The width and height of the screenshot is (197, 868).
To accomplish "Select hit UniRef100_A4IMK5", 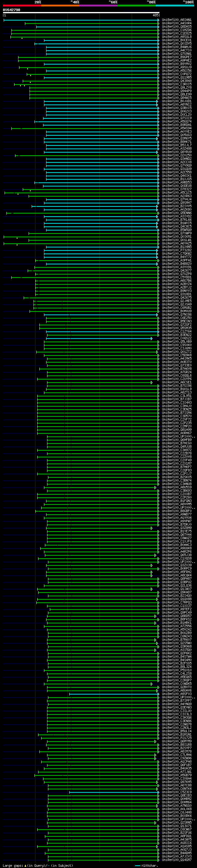I will click(x=176, y=359).
